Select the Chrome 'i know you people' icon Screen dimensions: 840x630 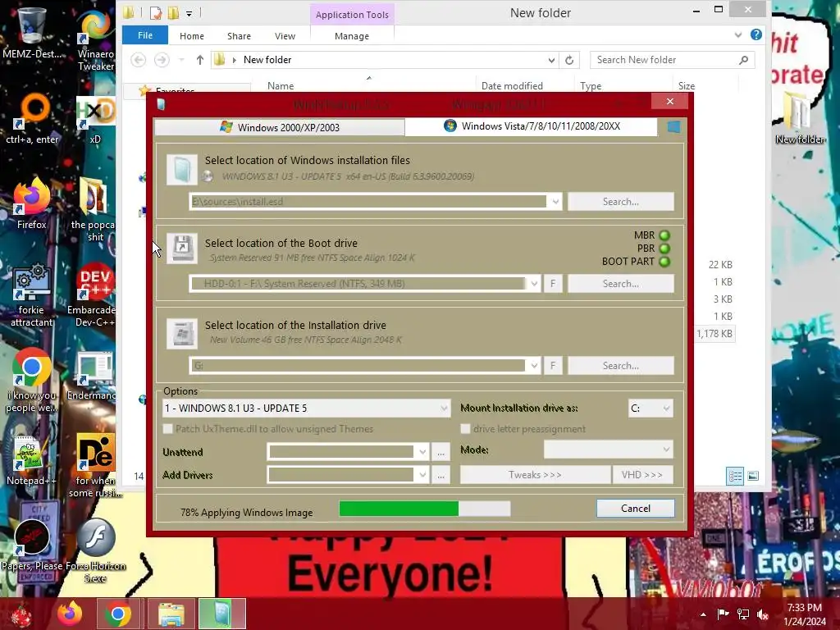[x=31, y=381]
